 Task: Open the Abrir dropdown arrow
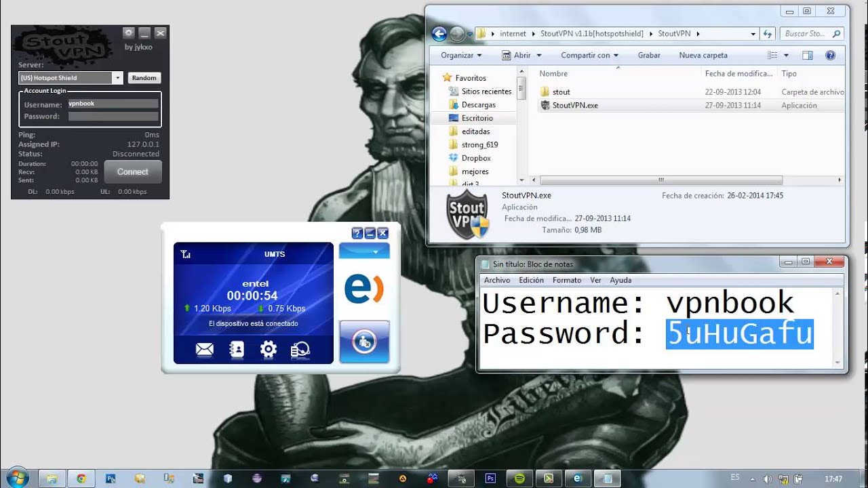(539, 56)
